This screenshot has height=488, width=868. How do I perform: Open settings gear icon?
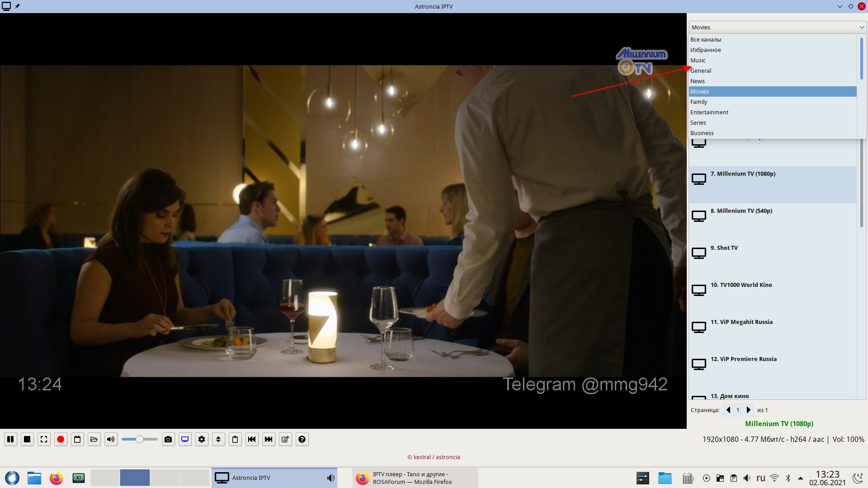202,439
